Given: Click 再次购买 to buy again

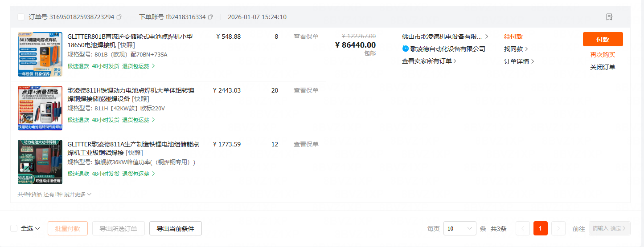Looking at the screenshot, I should coord(603,55).
